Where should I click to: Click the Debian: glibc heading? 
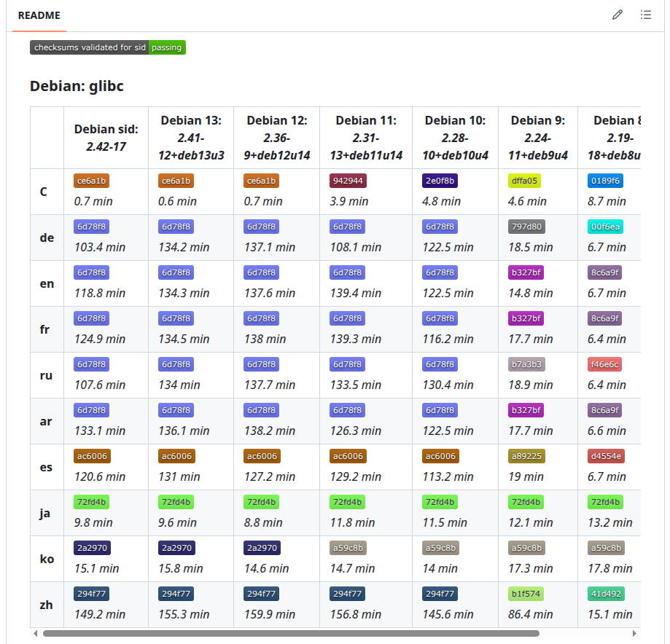point(77,86)
